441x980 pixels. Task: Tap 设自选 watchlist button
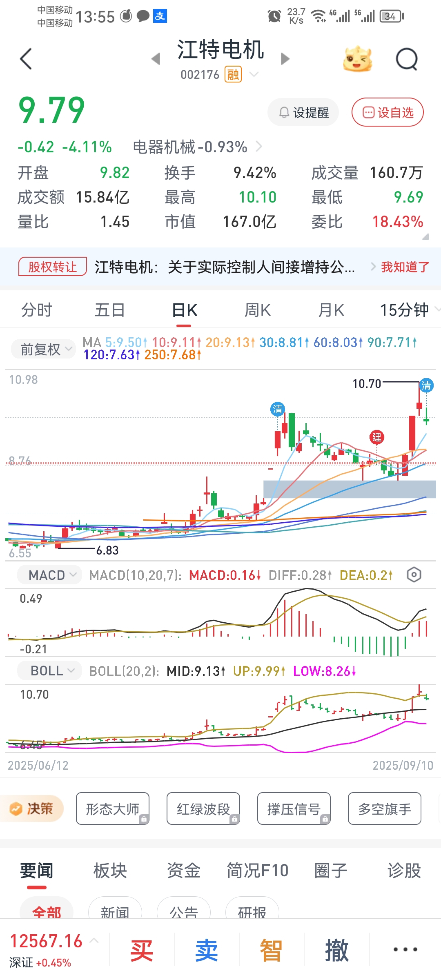(x=388, y=112)
